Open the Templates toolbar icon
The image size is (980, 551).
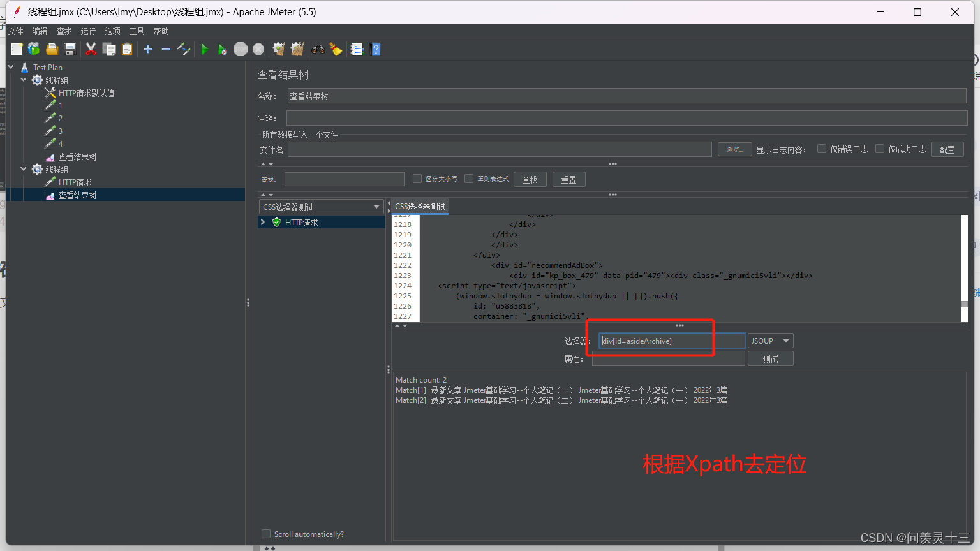pos(34,49)
